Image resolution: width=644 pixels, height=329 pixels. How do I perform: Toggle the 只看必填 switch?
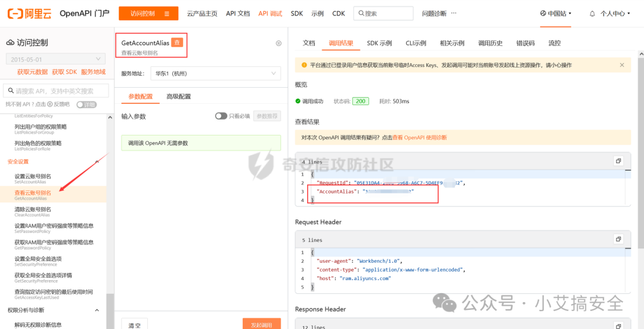tap(221, 116)
